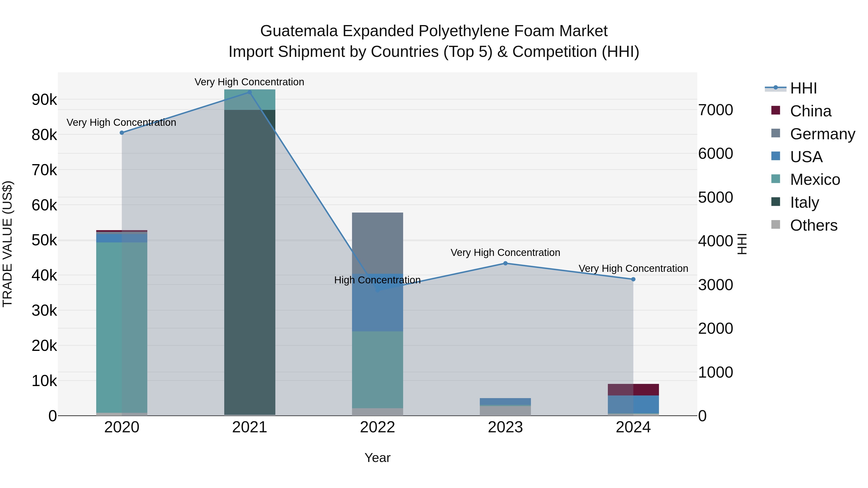Toggle the Germany legend entry
The height and width of the screenshot is (488, 868).
click(x=813, y=134)
